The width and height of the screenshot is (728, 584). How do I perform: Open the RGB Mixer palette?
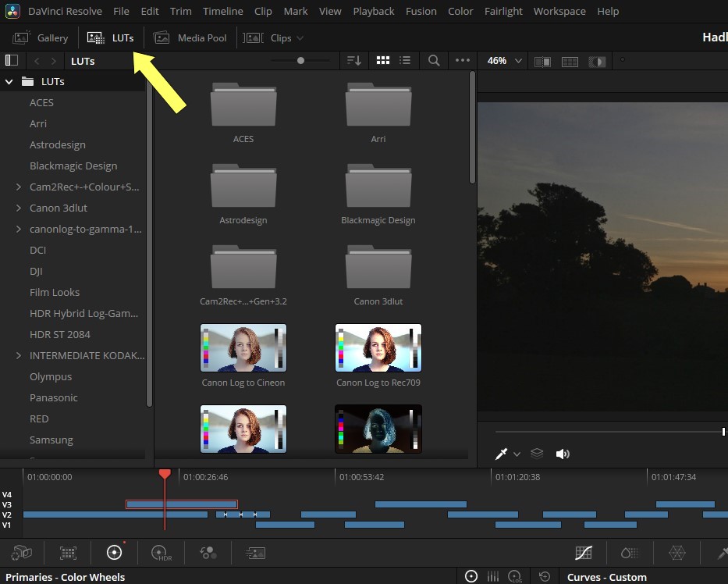pos(208,553)
